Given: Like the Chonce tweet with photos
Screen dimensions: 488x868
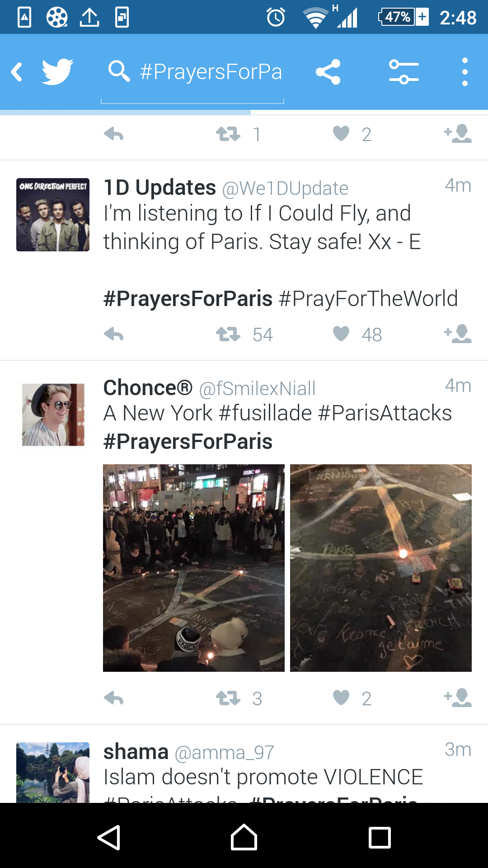Looking at the screenshot, I should point(341,698).
